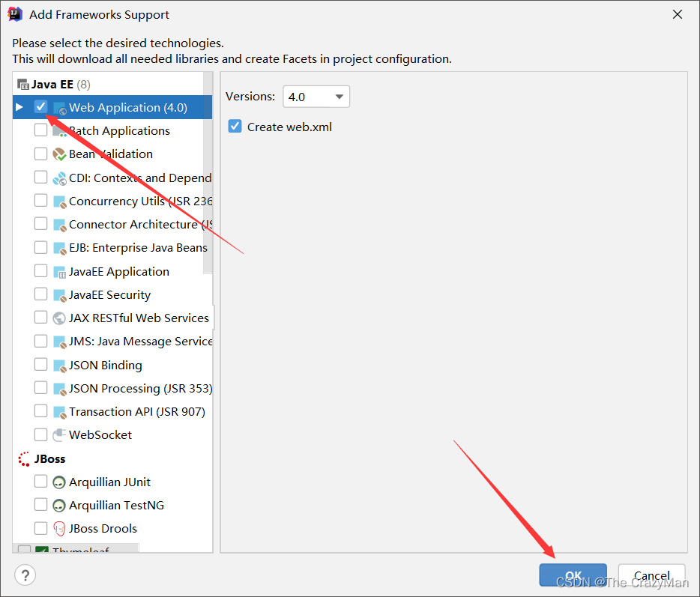Click the JavaEE Application icon
The image size is (700, 597).
tap(59, 272)
